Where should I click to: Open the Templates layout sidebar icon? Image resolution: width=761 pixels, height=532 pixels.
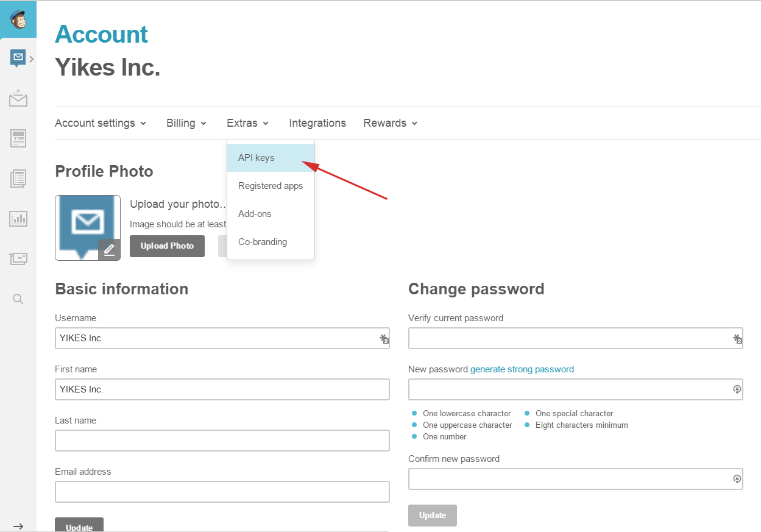pyautogui.click(x=18, y=138)
